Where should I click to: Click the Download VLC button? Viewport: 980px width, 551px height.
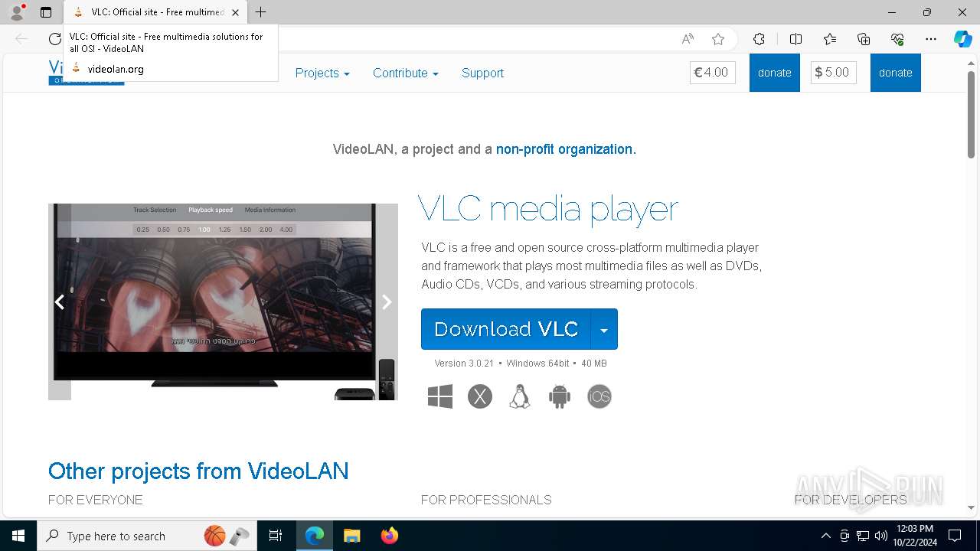coord(506,329)
